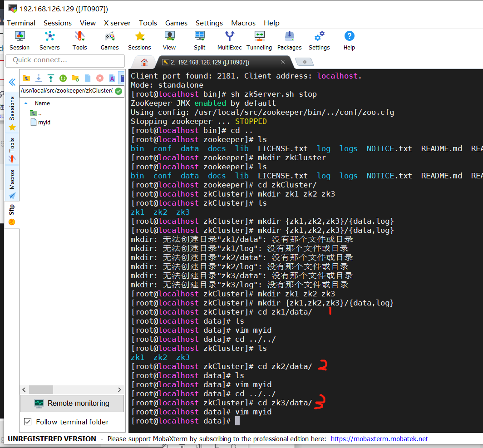The image size is (483, 448).
Task: Click the Servers toolbar icon
Action: [x=49, y=40]
